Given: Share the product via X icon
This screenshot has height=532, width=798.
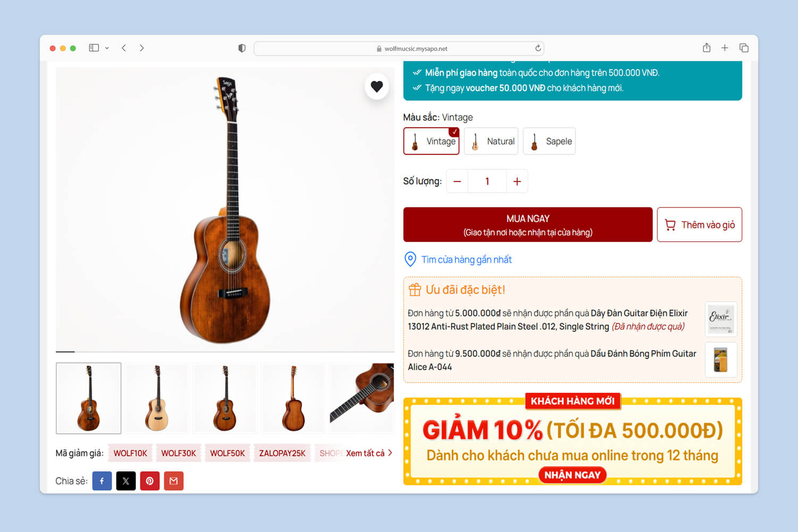Looking at the screenshot, I should pos(126,481).
